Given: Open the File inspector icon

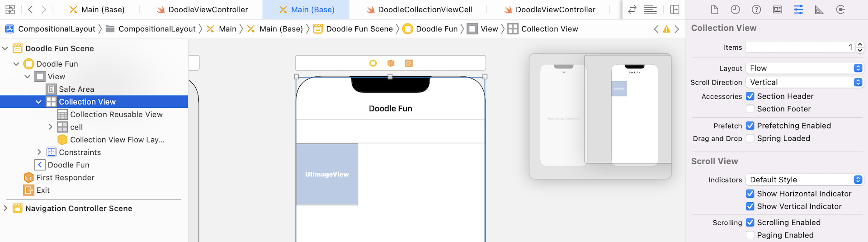Looking at the screenshot, I should pyautogui.click(x=714, y=9).
